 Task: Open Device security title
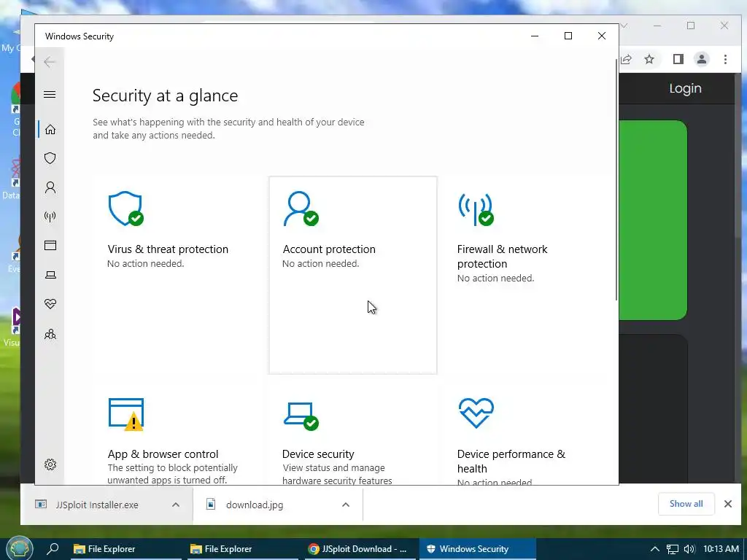pos(318,454)
